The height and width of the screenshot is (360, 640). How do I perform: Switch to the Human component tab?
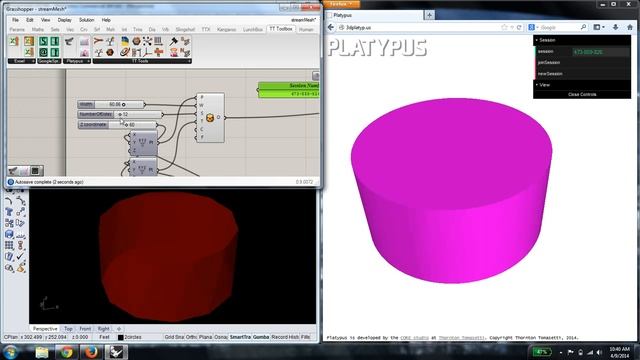tap(306, 29)
